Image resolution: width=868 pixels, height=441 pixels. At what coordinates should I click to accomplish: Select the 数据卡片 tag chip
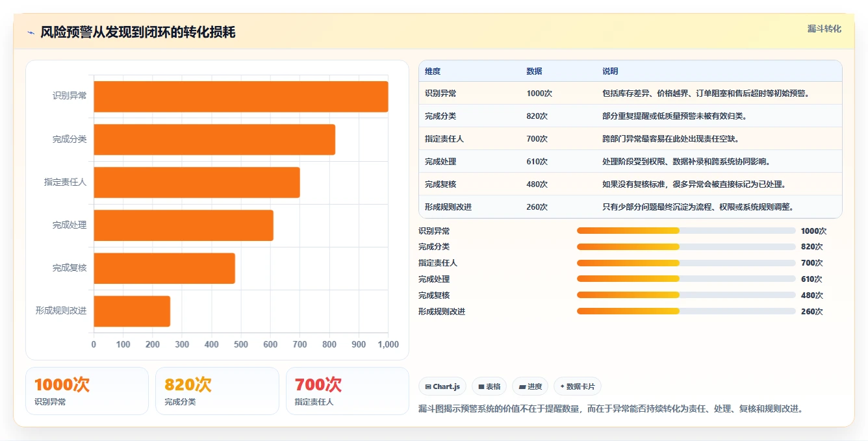click(x=578, y=386)
